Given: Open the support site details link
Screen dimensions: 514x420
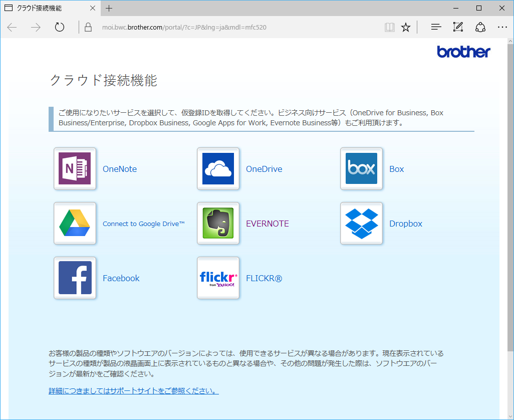Looking at the screenshot, I should pos(133,391).
